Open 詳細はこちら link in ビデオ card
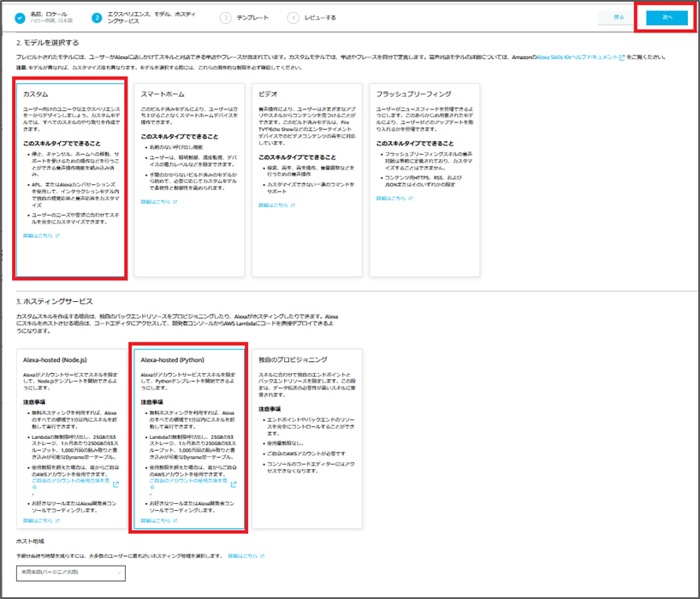Screen dimensions: 700x599 [273, 205]
